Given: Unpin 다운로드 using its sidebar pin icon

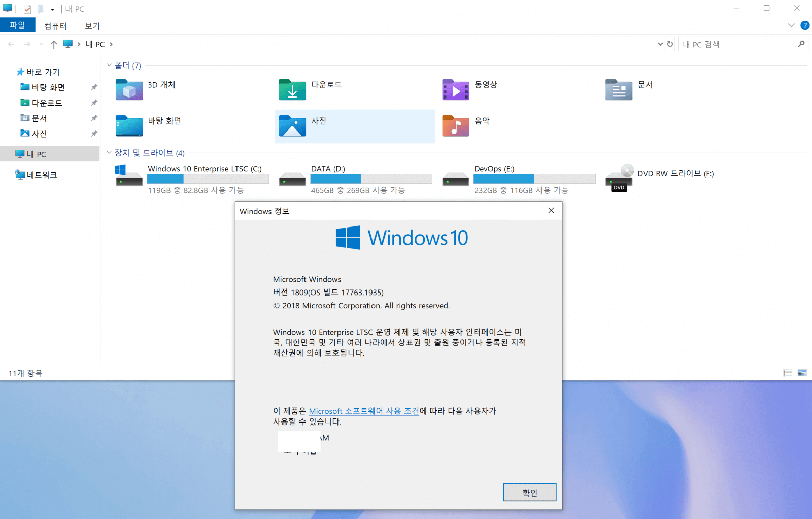Looking at the screenshot, I should [94, 103].
